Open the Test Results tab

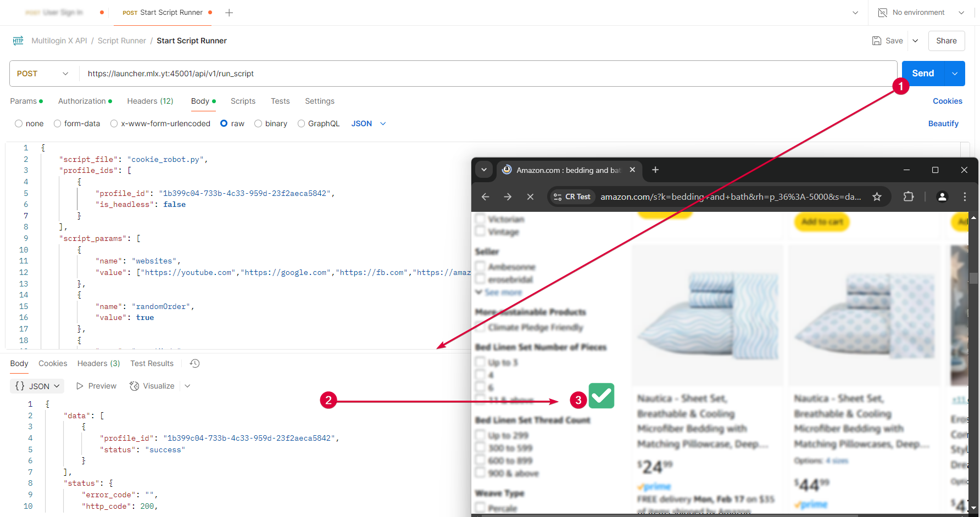point(152,363)
